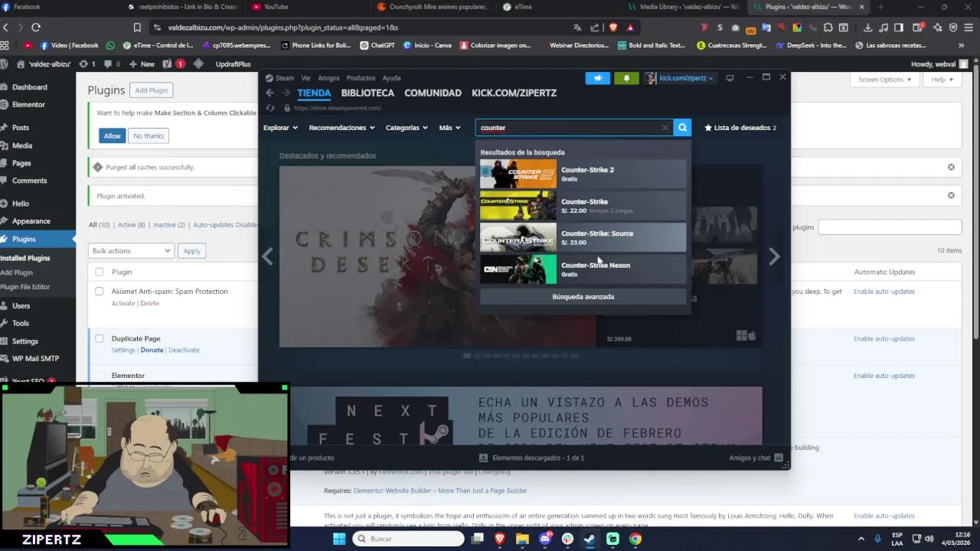Bookmark this page icon in address bar
Screen dimensions: 980x551
[137, 28]
